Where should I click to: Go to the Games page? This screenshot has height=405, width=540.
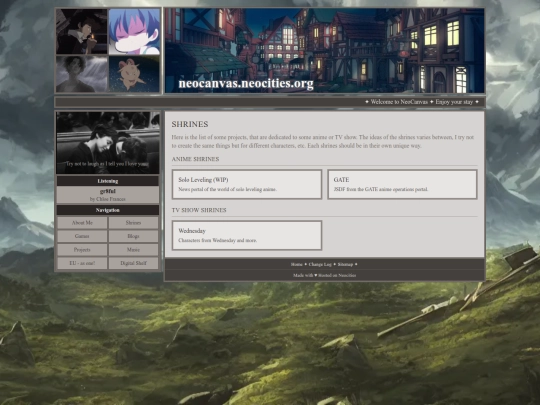82,236
